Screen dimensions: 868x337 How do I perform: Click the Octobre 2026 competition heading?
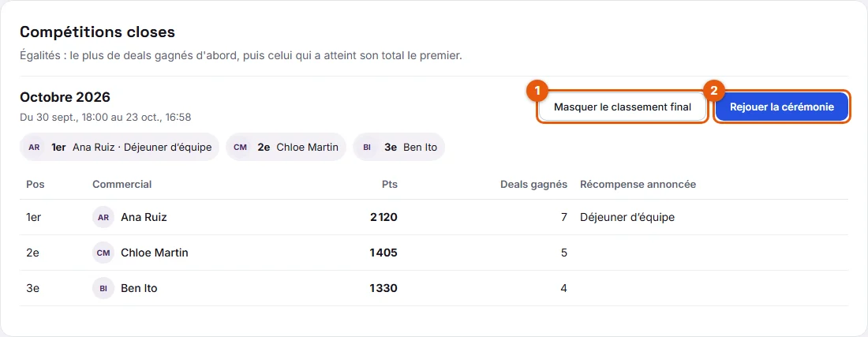tap(65, 97)
